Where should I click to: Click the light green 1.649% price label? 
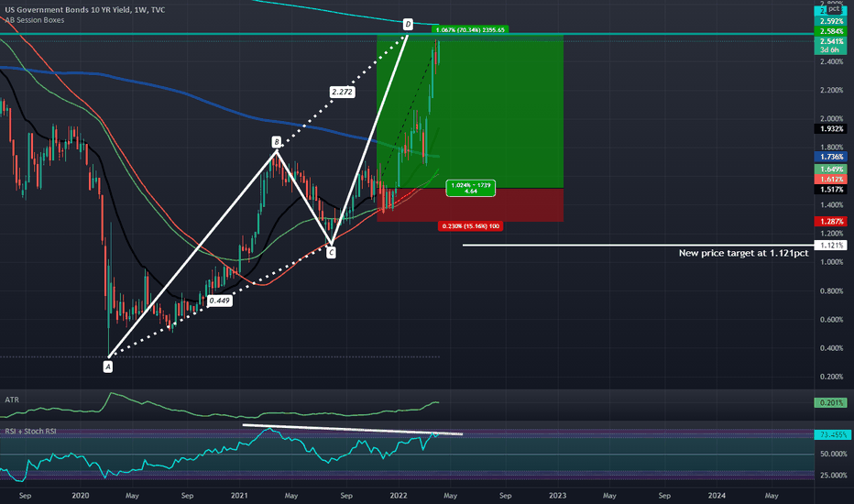pos(830,170)
